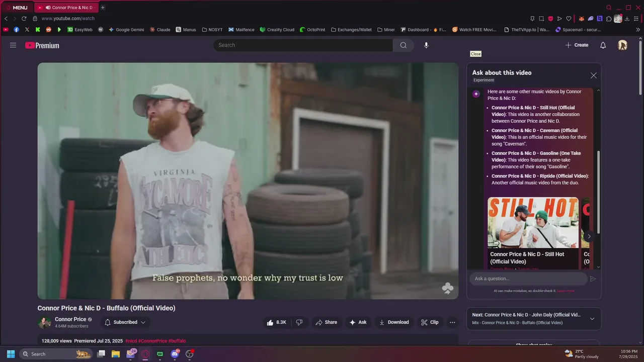Viewport: 644px width, 362px height.
Task: Open Google Gemini bookmark
Action: coord(126,30)
